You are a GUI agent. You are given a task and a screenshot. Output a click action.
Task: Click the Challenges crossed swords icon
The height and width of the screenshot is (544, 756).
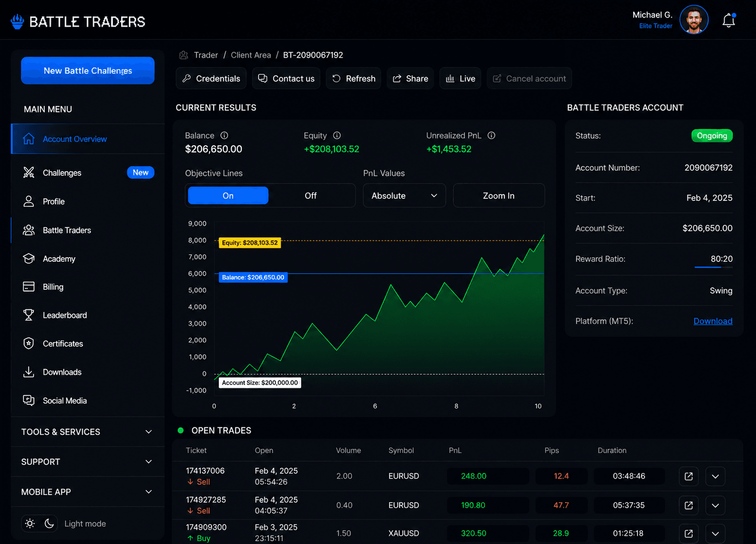coord(29,173)
